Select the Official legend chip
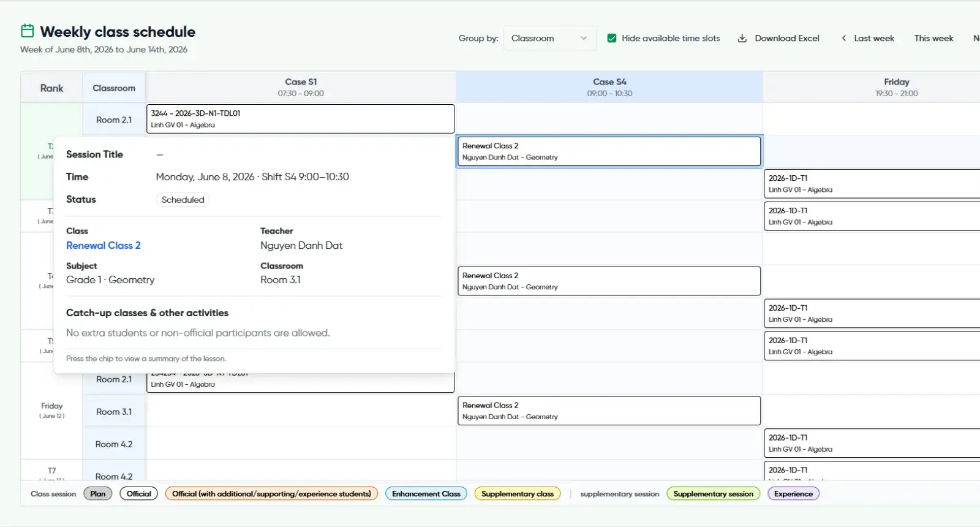The height and width of the screenshot is (527, 980). pyautogui.click(x=139, y=493)
